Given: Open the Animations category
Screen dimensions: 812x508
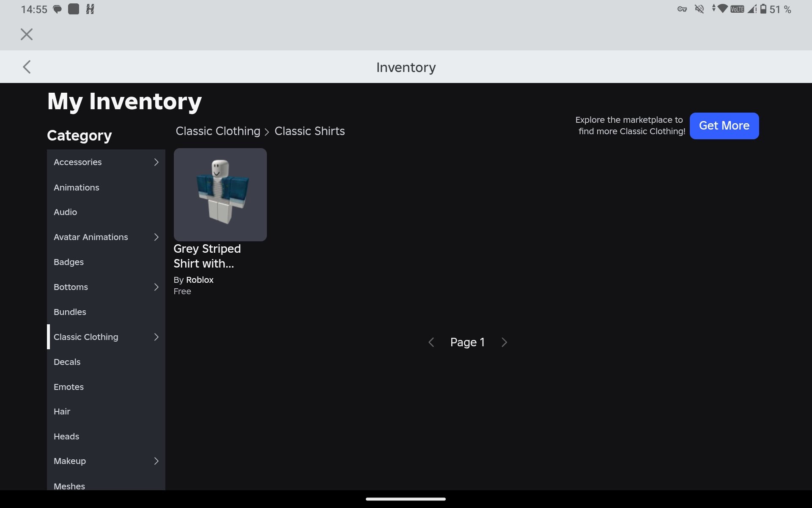Looking at the screenshot, I should point(106,187).
